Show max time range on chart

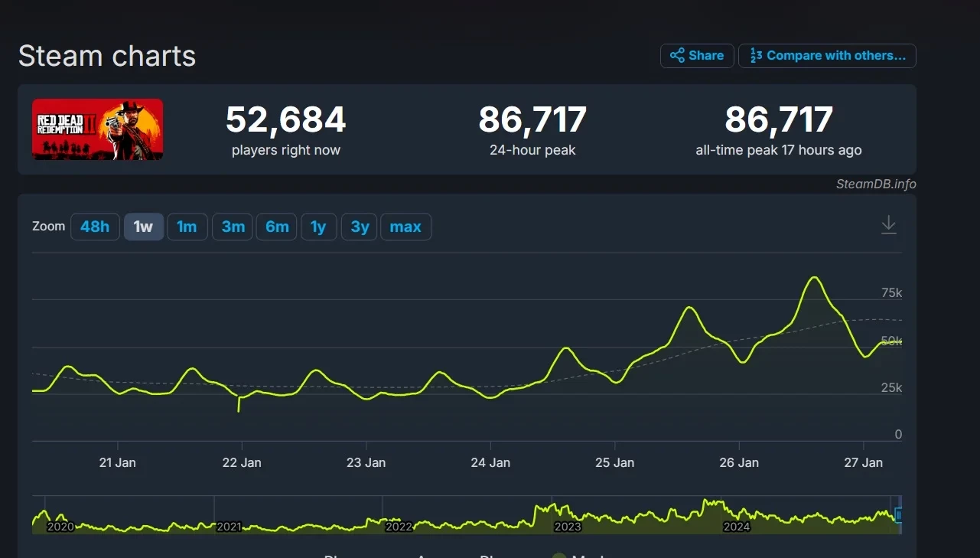(405, 227)
